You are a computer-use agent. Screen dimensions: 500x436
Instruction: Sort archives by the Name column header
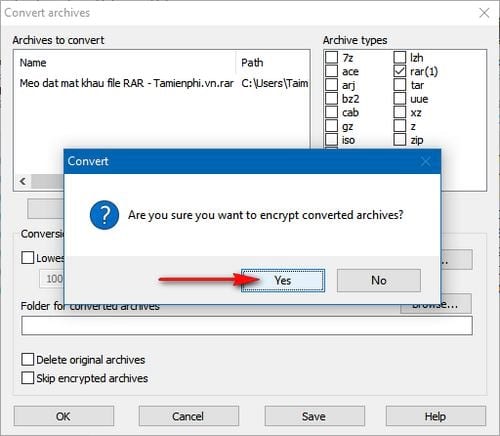click(x=33, y=63)
